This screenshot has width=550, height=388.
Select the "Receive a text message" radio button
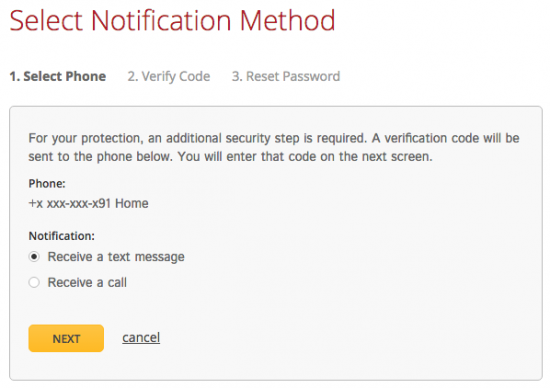coord(34,257)
